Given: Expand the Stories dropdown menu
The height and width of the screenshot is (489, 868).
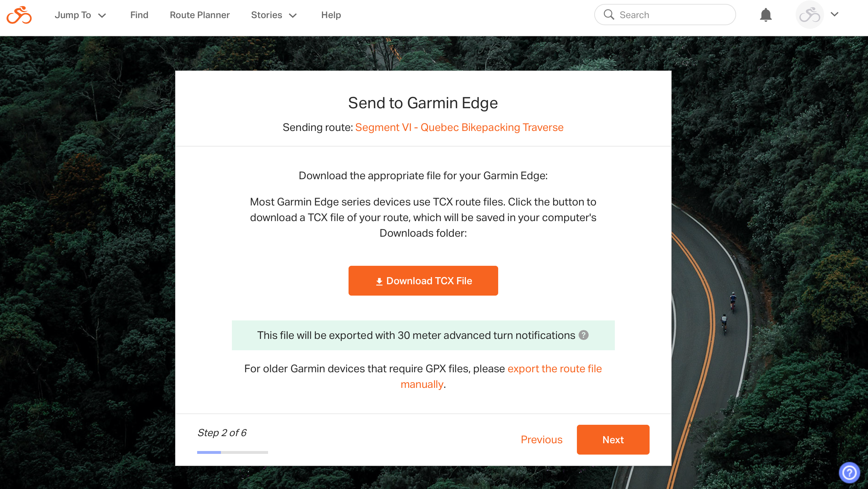Looking at the screenshot, I should coord(274,15).
